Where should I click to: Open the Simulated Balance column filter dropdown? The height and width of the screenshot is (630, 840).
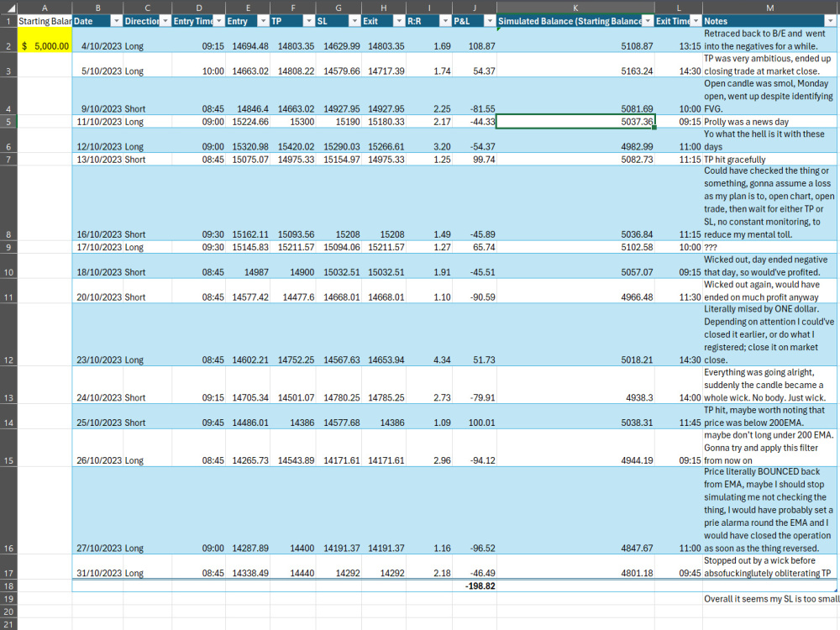648,21
